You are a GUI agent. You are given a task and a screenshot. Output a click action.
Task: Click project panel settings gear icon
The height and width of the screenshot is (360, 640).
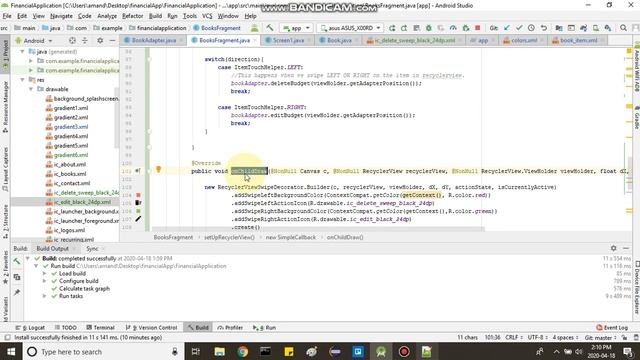pos(100,41)
